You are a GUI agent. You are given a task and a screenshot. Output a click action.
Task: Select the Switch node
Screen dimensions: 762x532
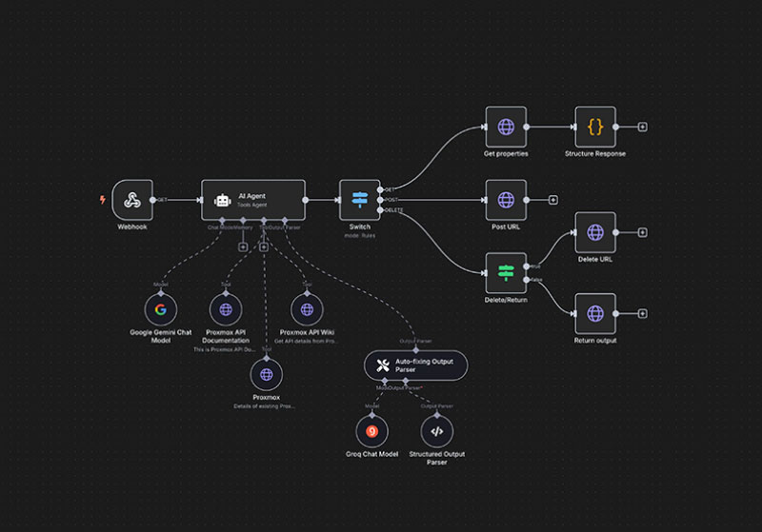[359, 200]
